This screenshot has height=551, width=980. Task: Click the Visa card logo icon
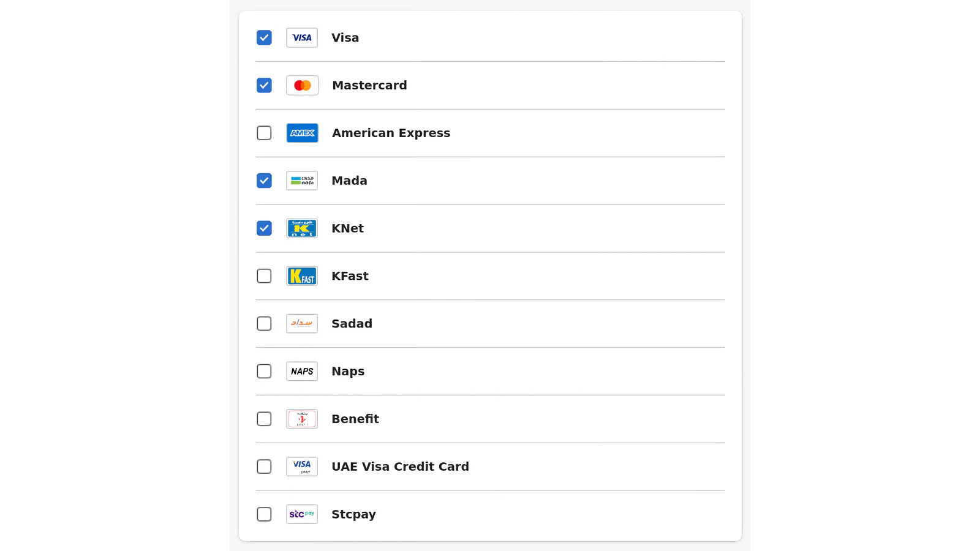coord(302,38)
